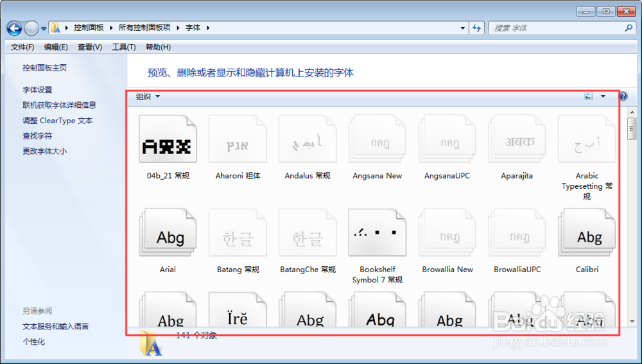
Task: Expand the arrow after 字体 breadcrumb
Action: click(x=208, y=28)
